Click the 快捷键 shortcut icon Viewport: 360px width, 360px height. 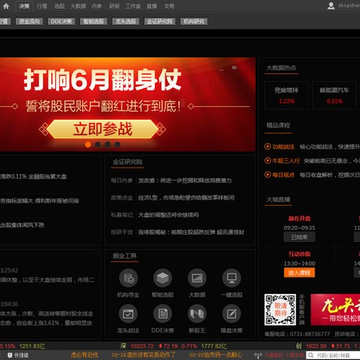pyautogui.click(x=10, y=355)
